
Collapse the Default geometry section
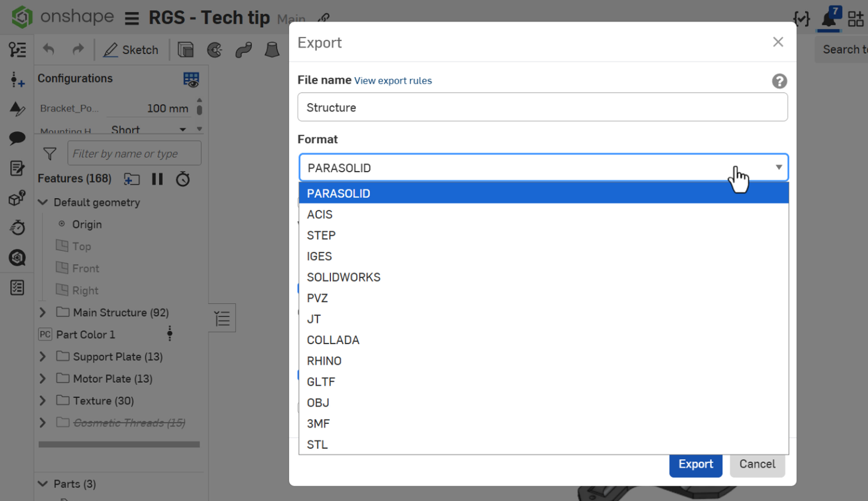click(x=42, y=202)
